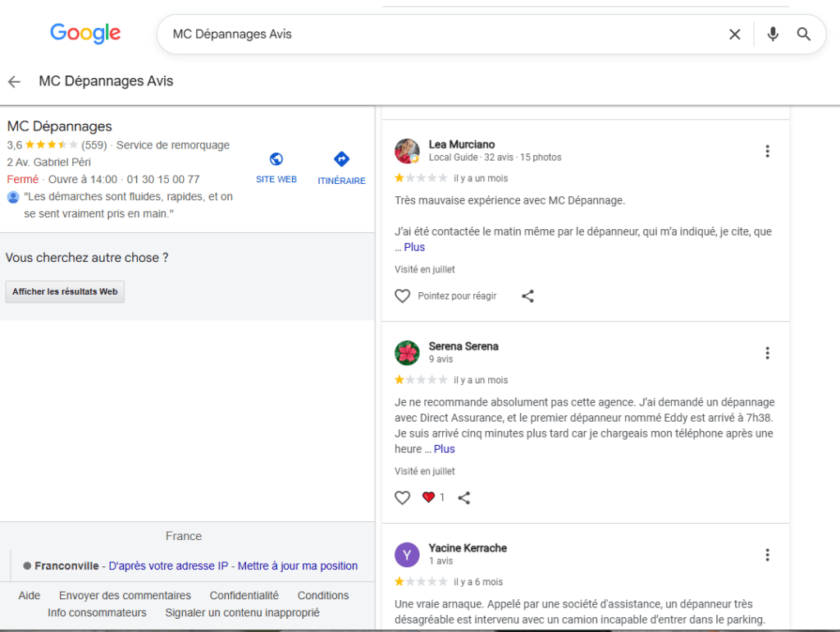Call phone number 01 30 15 00 77
The height and width of the screenshot is (632, 840).
click(163, 179)
